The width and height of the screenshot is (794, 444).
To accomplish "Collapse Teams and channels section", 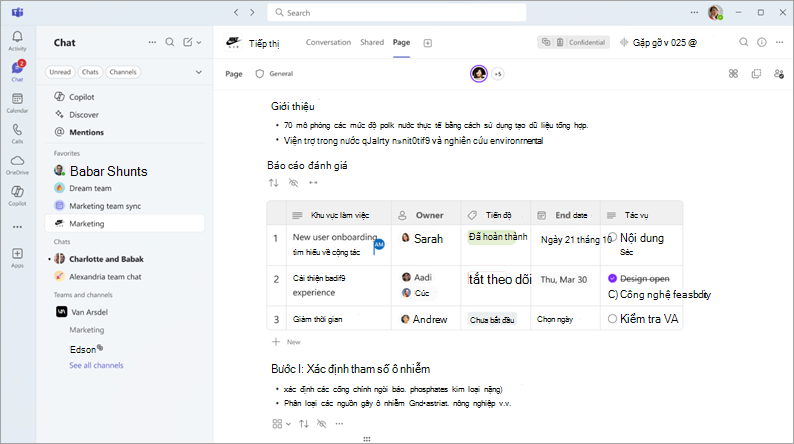I will [83, 295].
